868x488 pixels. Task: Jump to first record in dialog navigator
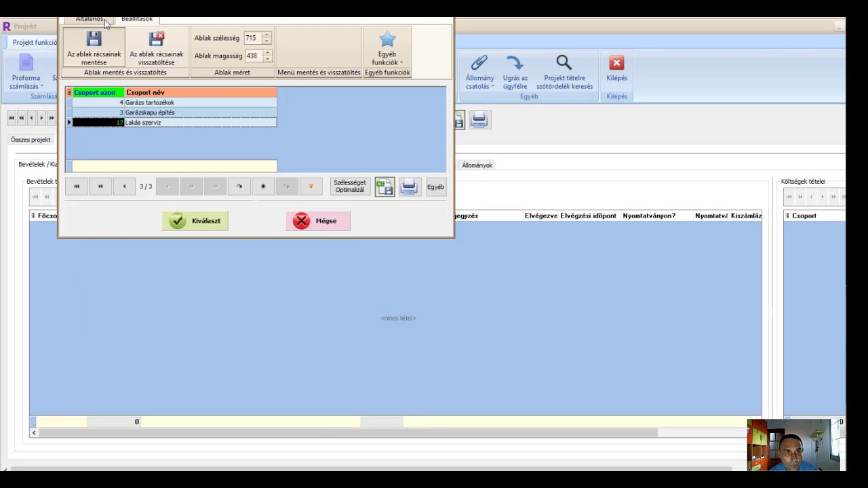click(x=77, y=186)
